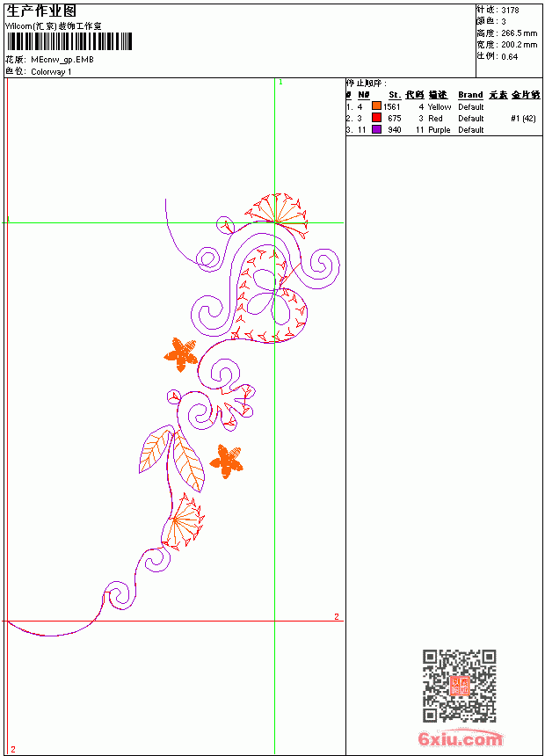
Task: Open the 6xiu.com watermark link
Action: (x=460, y=738)
